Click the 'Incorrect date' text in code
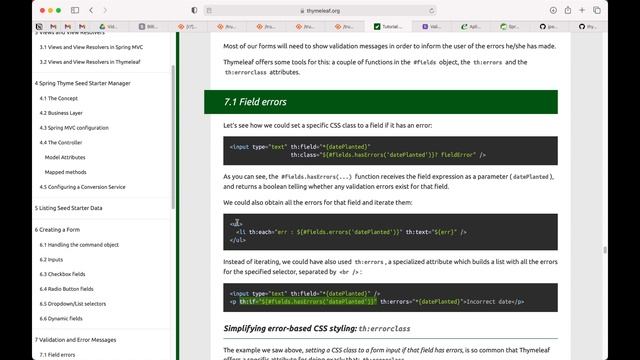Screen dimensions: 640x360 pyautogui.click(x=490, y=302)
